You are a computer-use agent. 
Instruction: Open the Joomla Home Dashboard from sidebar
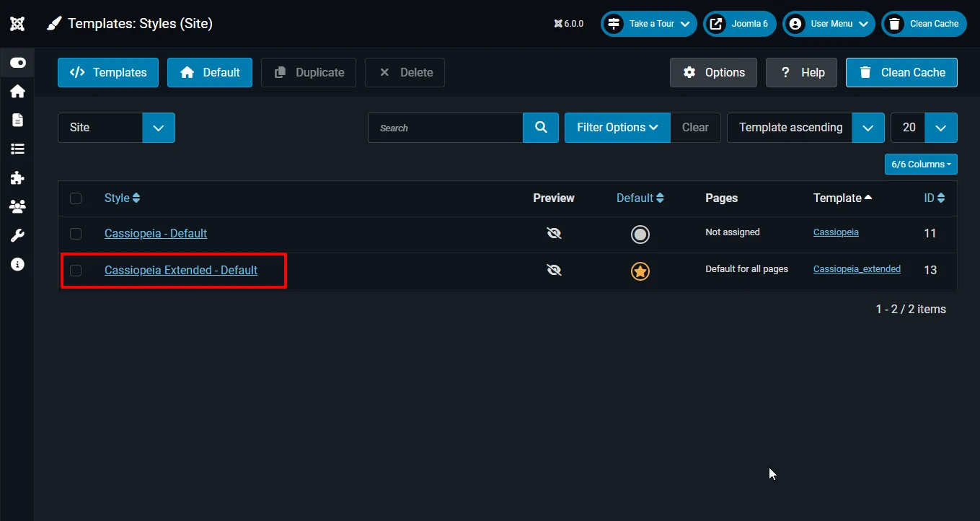[x=18, y=91]
